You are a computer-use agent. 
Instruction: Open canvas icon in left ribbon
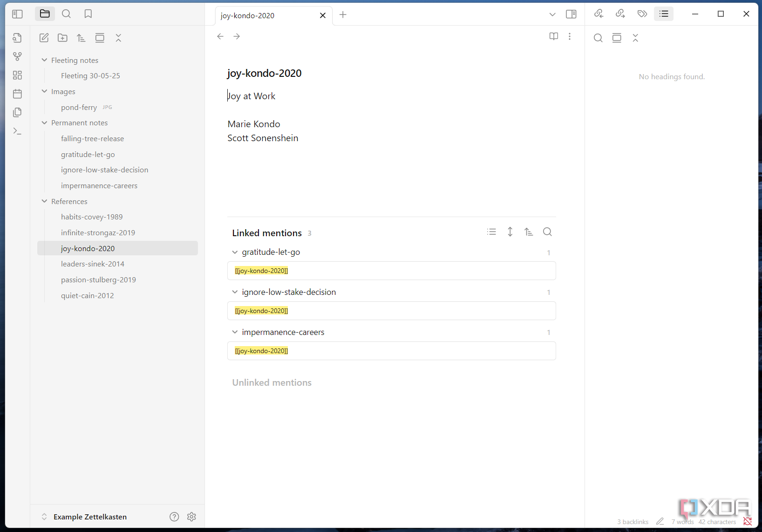point(17,75)
